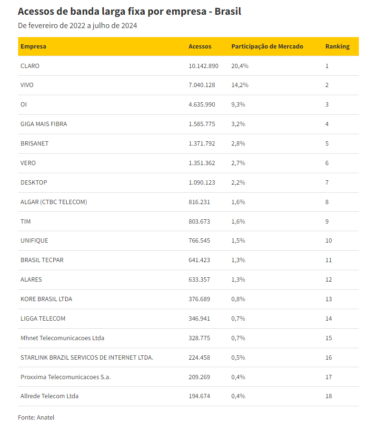376x431 pixels.
Task: Click the chart title Acessos de banda larga
Action: [x=129, y=11]
